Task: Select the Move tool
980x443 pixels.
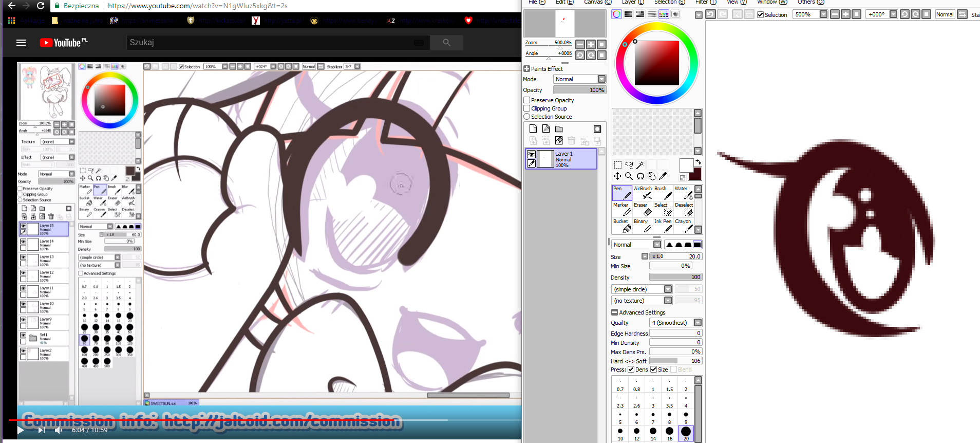Action: point(617,176)
